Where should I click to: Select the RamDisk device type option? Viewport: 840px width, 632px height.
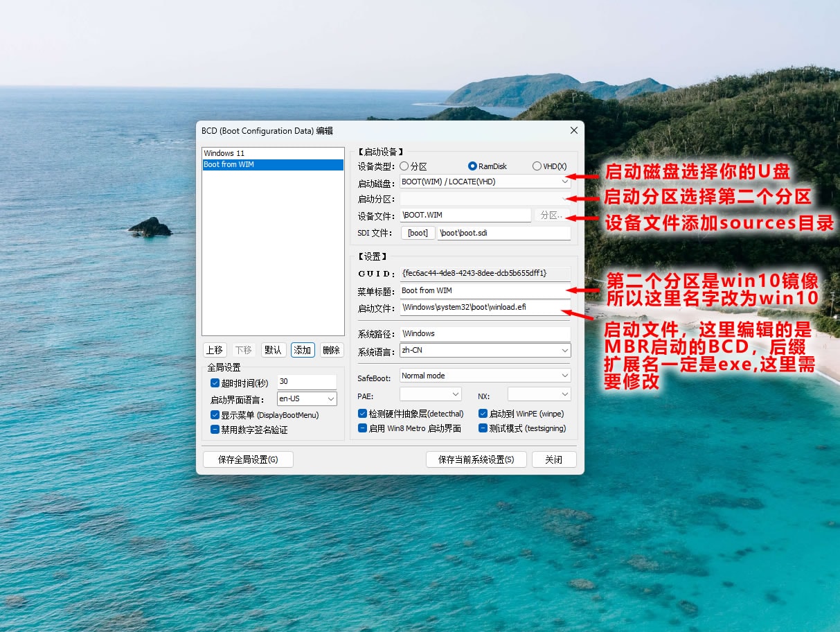(x=473, y=166)
